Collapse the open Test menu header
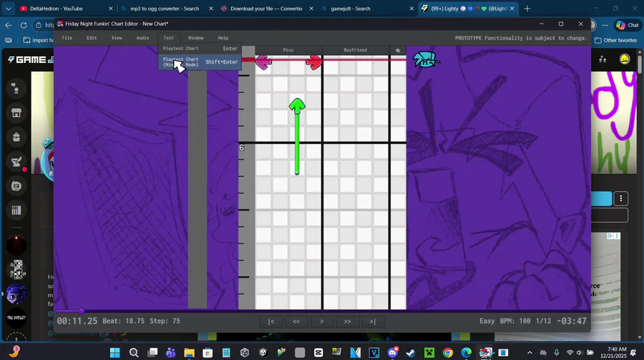644x360 pixels. click(168, 38)
